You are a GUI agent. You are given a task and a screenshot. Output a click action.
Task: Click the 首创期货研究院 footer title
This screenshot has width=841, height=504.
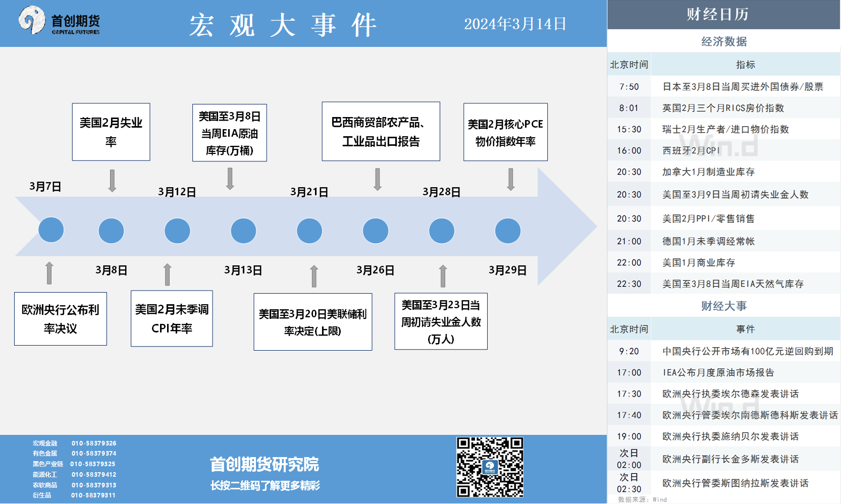(x=265, y=464)
